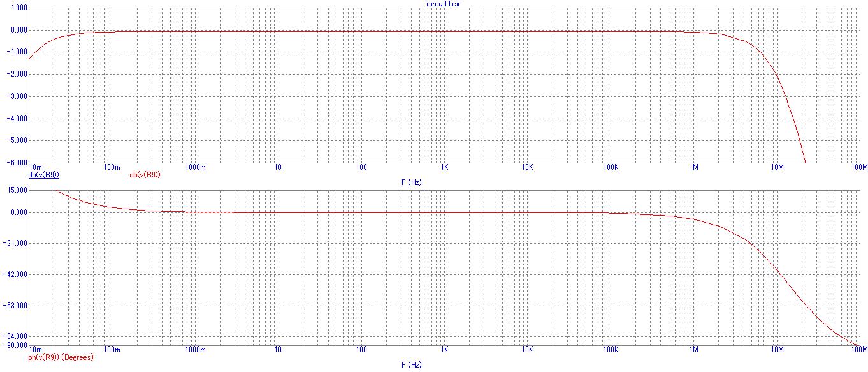Select the -63.000 phase axis value
868x372 pixels.
click(17, 306)
